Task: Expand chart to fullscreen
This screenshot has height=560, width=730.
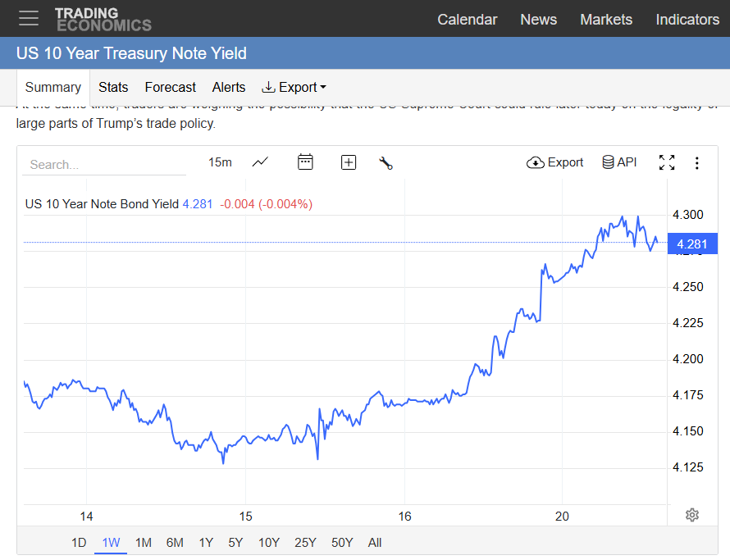Action: click(x=667, y=162)
